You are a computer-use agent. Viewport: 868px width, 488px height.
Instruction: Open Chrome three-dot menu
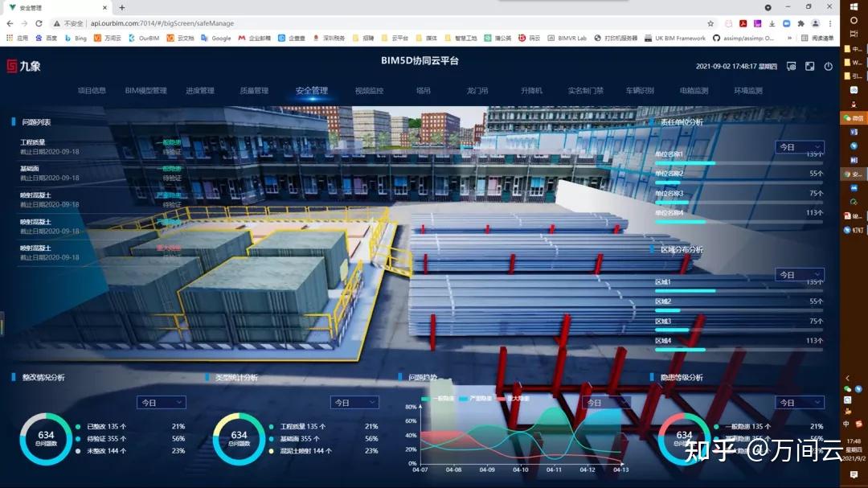coord(829,23)
